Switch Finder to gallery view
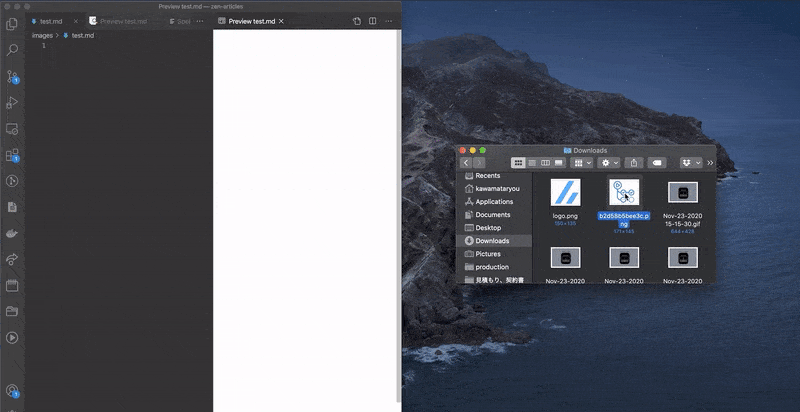 tap(559, 163)
